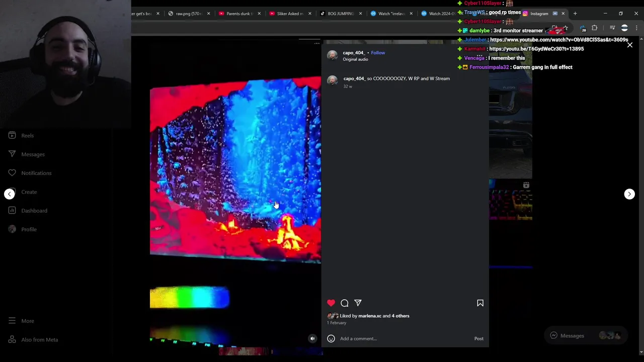Screen dimensions: 644x362
Task: Open capo_404_ profile from post header
Action: point(354,53)
